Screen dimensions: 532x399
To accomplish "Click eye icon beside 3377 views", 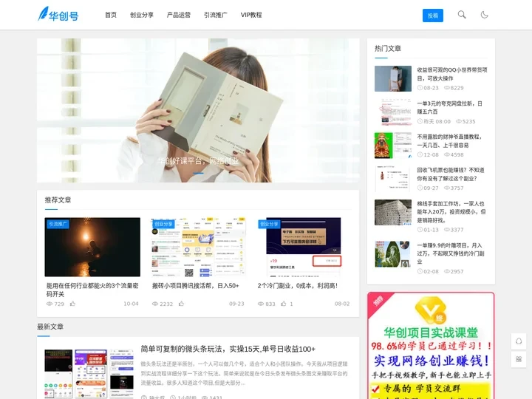I will point(447,230).
